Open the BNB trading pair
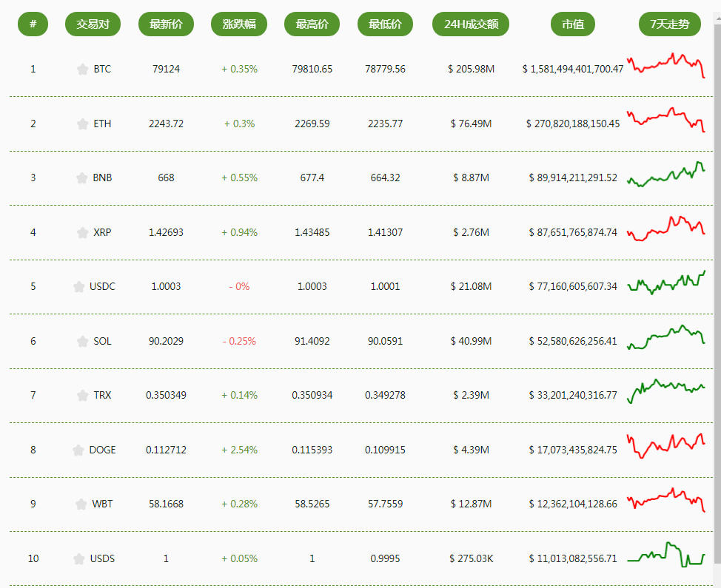721x588 pixels. 102,178
